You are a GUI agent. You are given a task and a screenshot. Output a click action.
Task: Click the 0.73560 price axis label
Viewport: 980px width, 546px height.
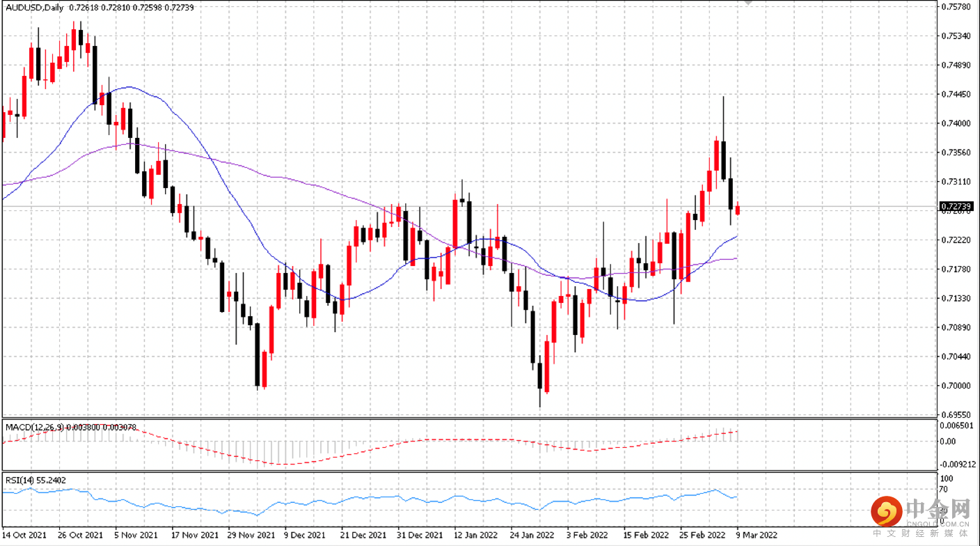point(956,153)
